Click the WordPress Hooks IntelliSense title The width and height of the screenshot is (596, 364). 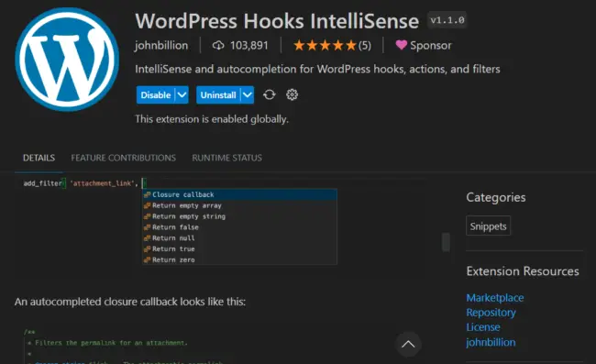[277, 21]
